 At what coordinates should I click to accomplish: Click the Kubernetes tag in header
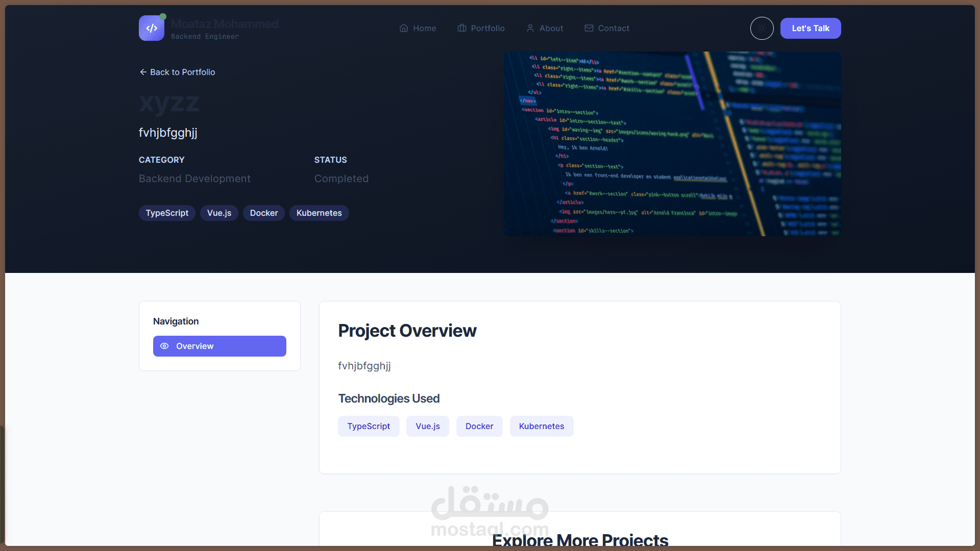(x=319, y=213)
